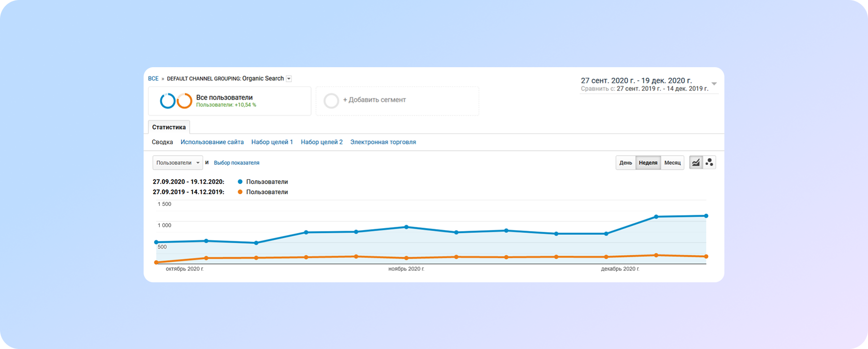Open the Пользователи metric dropdown

(177, 163)
